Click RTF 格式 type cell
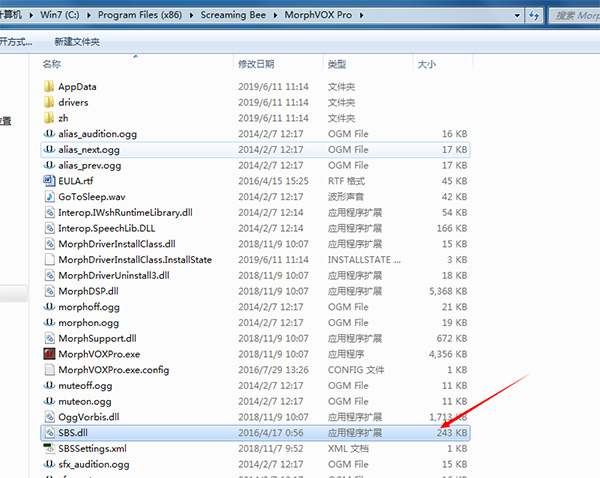The height and width of the screenshot is (478, 600). coord(346,181)
